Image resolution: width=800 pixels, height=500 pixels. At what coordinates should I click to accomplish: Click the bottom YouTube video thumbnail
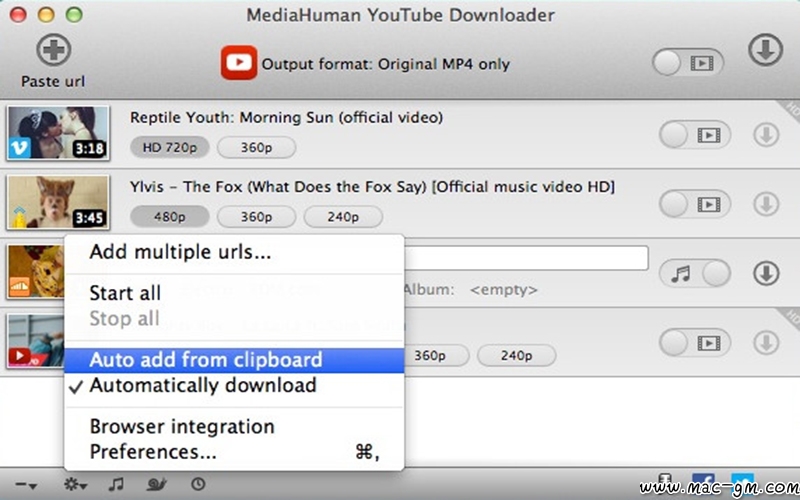(x=36, y=340)
